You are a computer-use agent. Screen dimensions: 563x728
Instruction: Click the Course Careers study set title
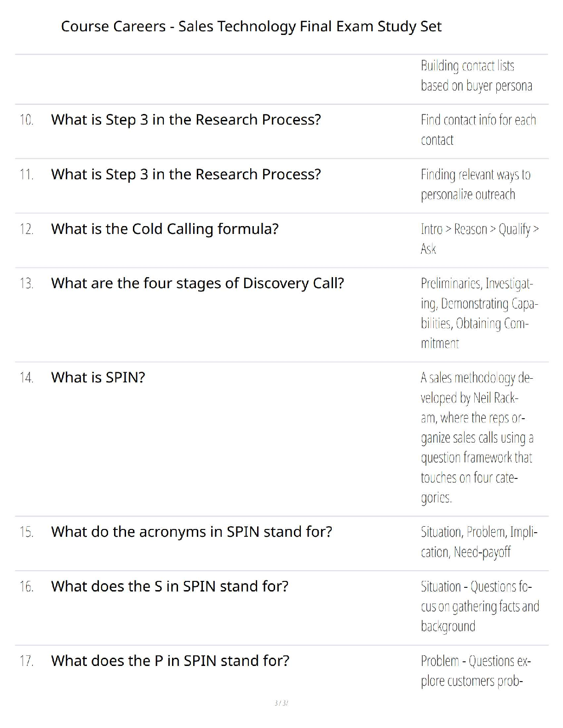(x=251, y=27)
